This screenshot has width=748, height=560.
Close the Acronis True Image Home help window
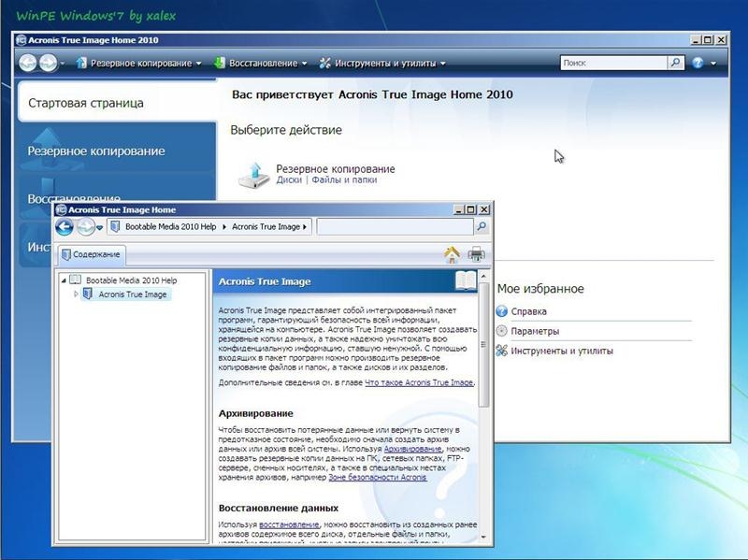click(x=483, y=209)
